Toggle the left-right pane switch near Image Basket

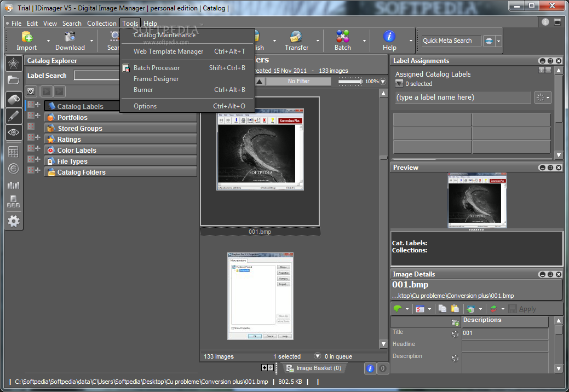pos(267,368)
